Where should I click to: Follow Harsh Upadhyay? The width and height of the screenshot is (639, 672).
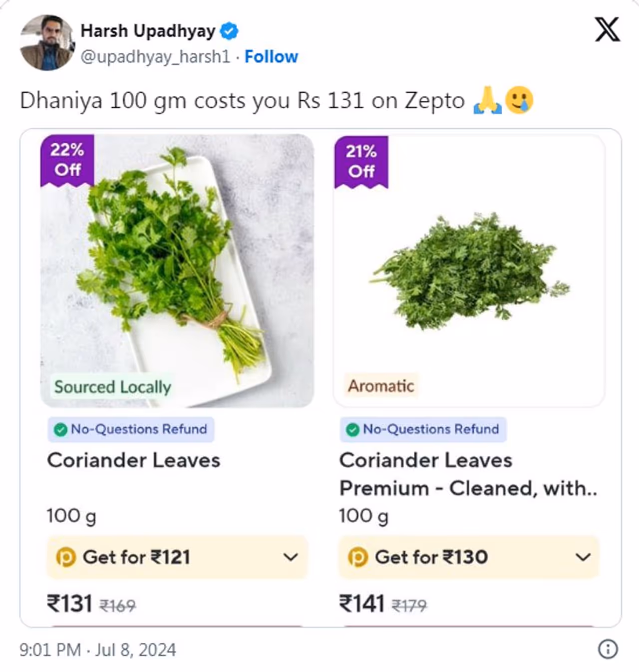click(271, 57)
